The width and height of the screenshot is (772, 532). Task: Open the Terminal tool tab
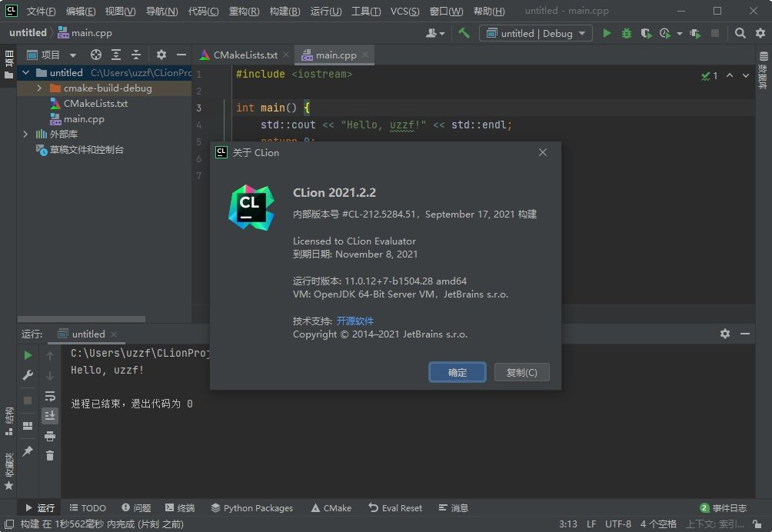point(180,508)
